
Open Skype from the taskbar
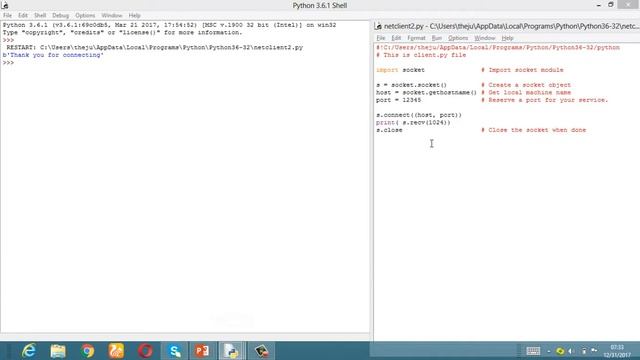(174, 351)
